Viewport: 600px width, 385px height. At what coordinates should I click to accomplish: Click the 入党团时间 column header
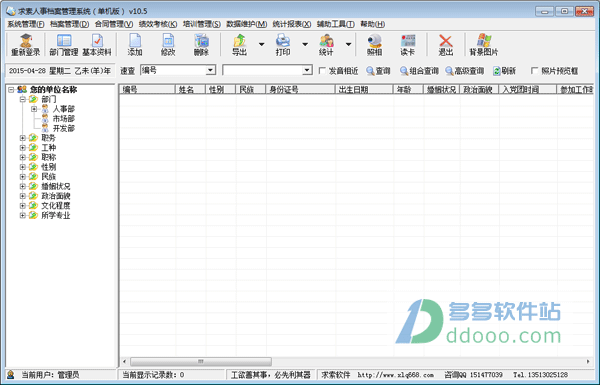click(x=528, y=90)
